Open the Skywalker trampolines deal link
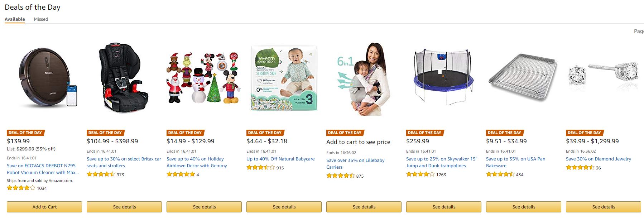The image size is (644, 221). [441, 162]
